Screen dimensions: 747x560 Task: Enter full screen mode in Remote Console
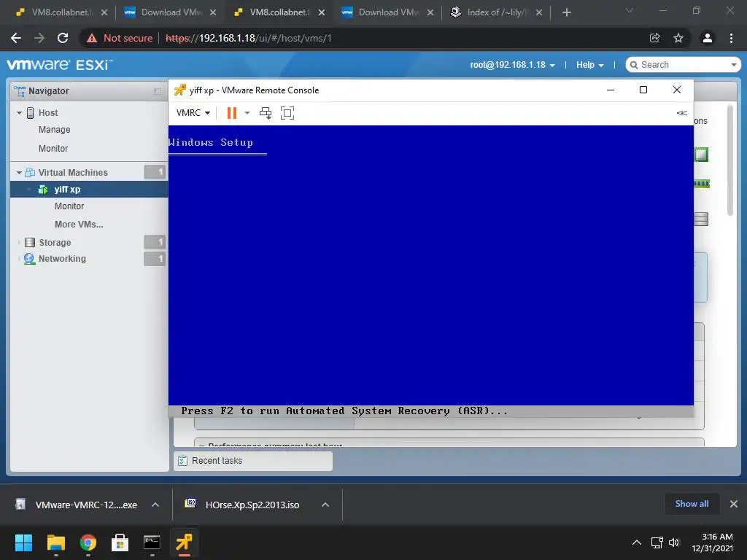(287, 113)
